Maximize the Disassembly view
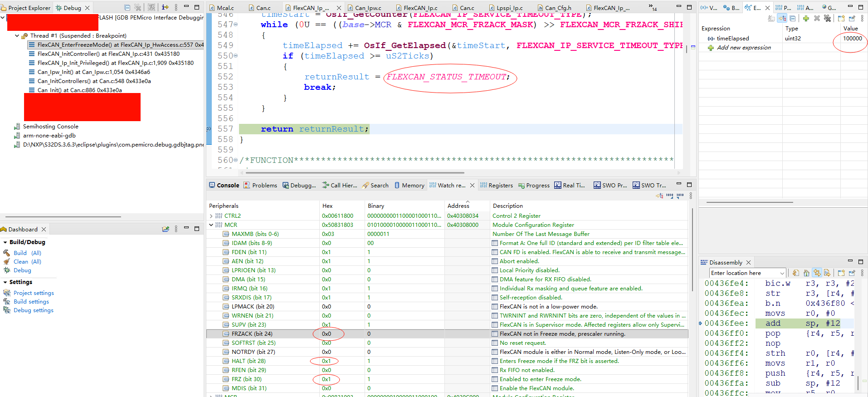Image resolution: width=868 pixels, height=397 pixels. 861,262
